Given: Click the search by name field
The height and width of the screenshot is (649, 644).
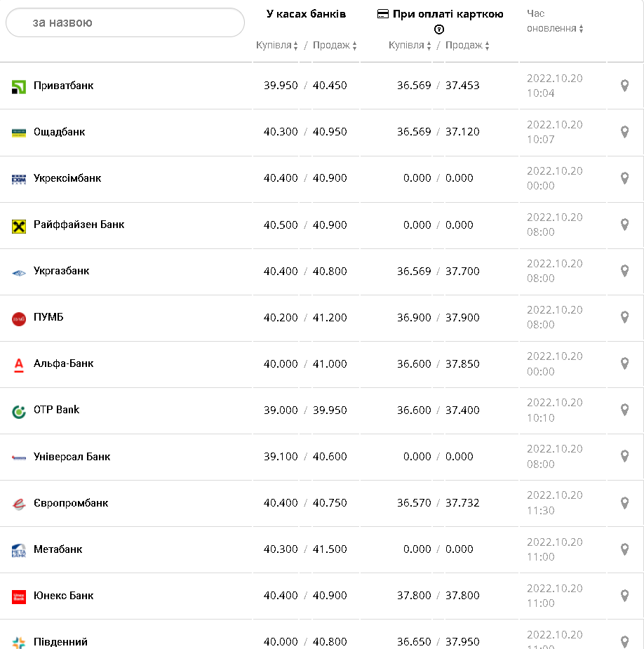Looking at the screenshot, I should tap(125, 22).
